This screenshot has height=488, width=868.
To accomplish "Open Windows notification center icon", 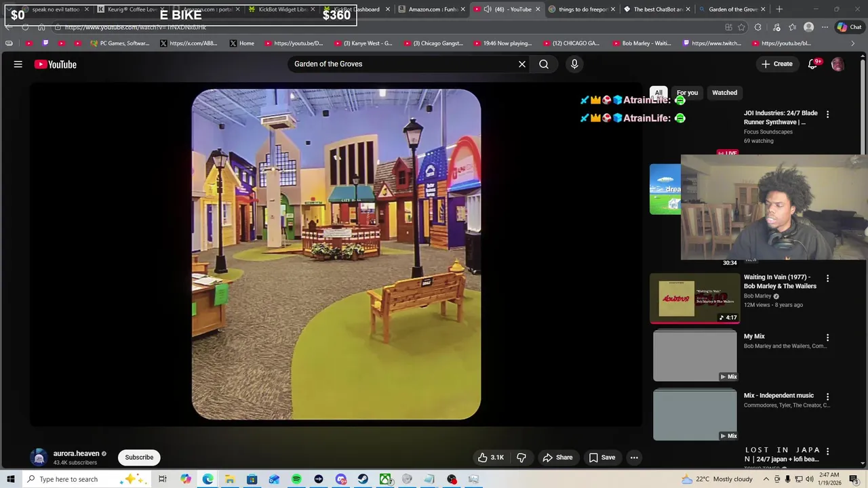I will (854, 479).
